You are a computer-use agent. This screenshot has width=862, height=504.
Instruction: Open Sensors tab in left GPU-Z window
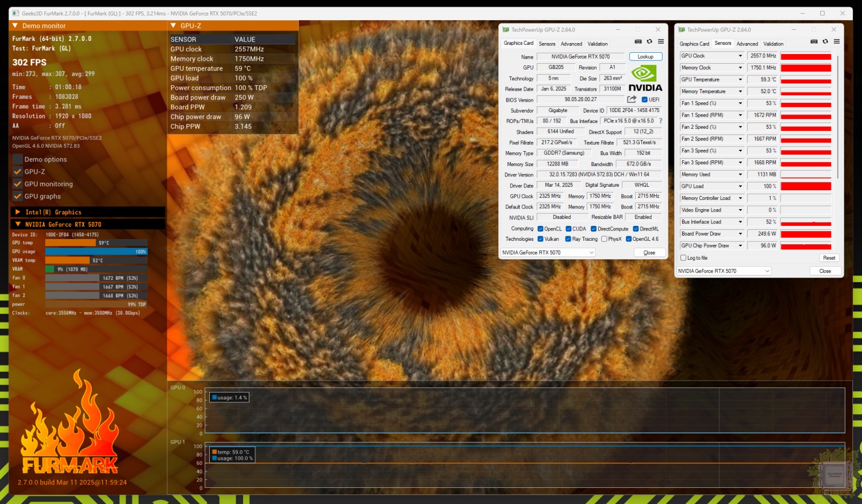[547, 44]
